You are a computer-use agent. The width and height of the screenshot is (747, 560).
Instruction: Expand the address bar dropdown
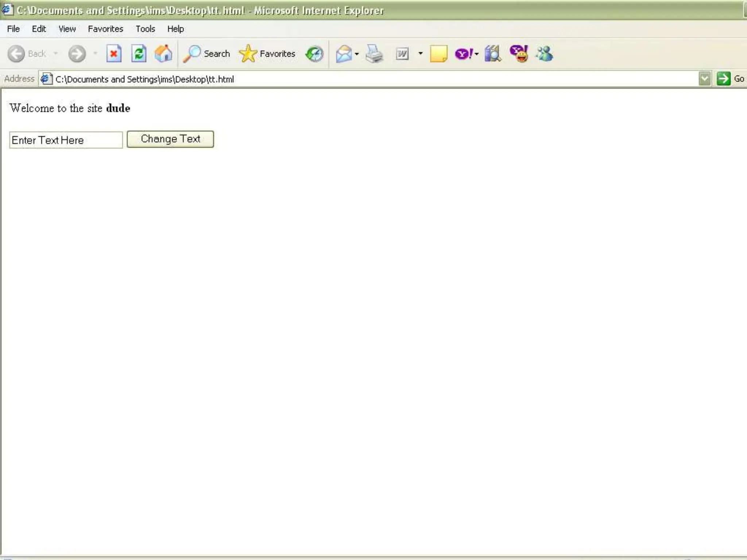point(704,79)
